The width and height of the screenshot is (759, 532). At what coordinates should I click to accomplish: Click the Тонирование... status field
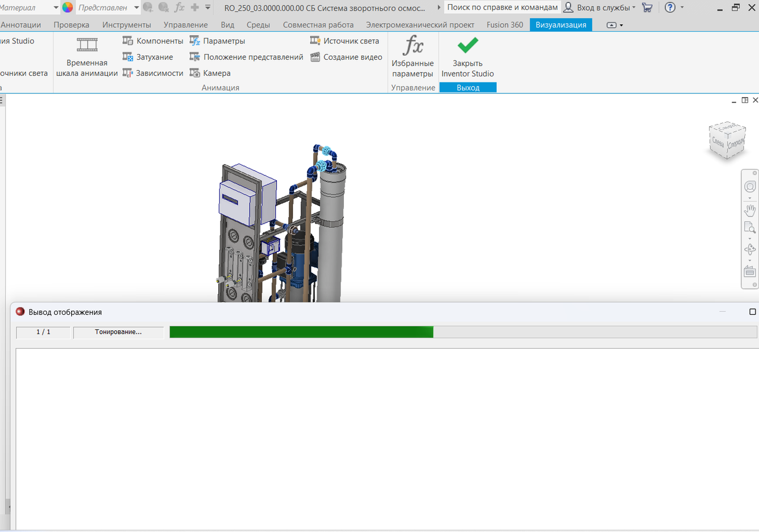[x=119, y=332]
